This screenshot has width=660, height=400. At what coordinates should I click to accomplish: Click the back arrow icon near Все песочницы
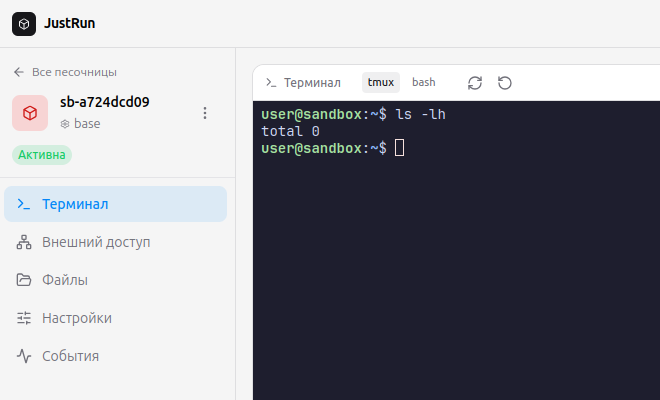pos(19,72)
